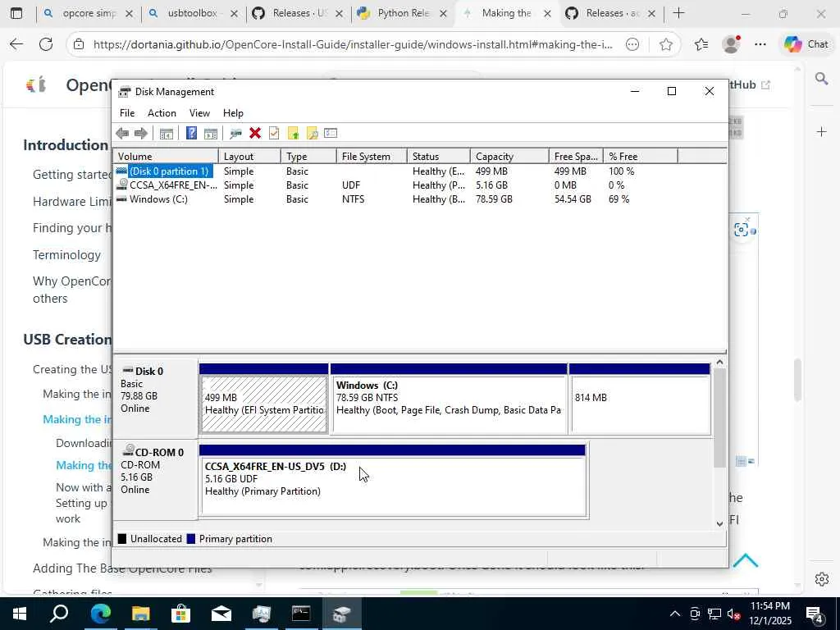
Task: Open the Edge tab actions menu icon
Action: [x=16, y=13]
